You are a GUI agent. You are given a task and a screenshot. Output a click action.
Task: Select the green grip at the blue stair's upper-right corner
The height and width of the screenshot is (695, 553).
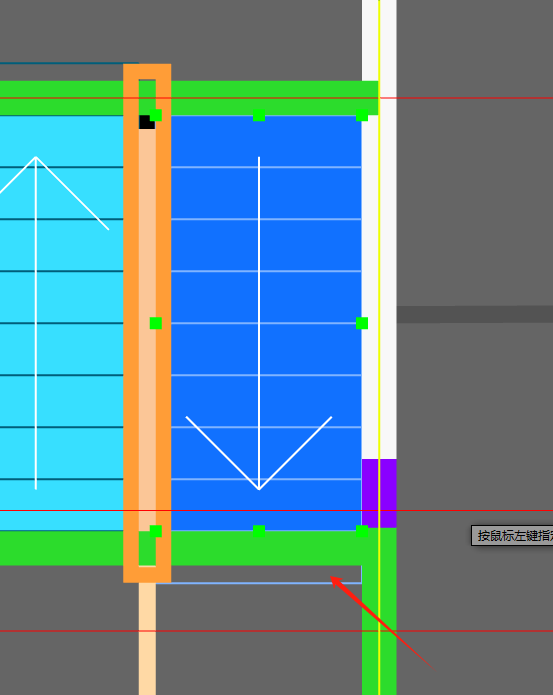pyautogui.click(x=362, y=115)
